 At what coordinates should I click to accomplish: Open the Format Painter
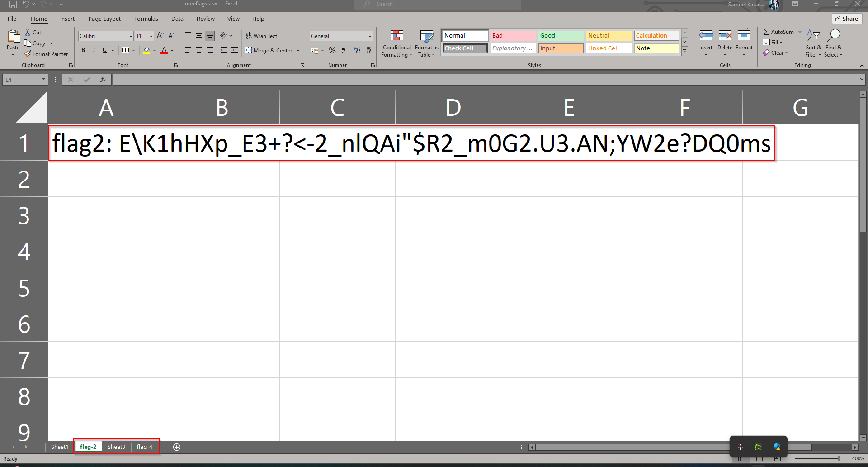[x=46, y=54]
